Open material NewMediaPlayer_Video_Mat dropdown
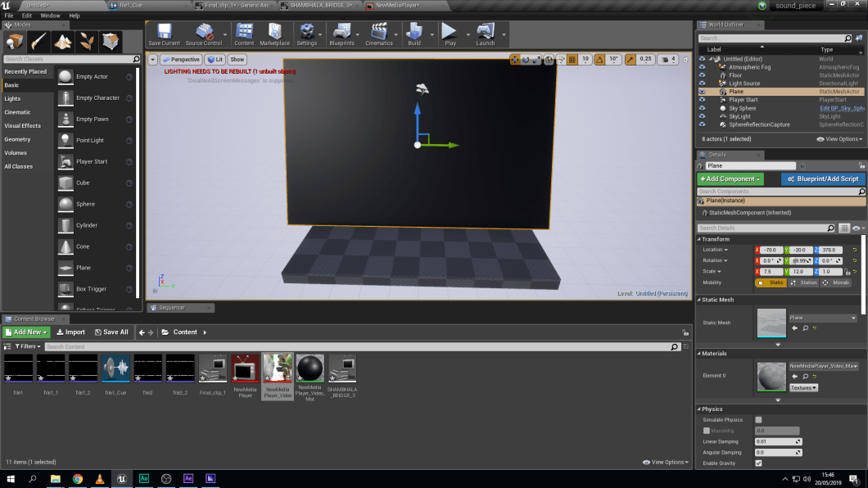 823,366
